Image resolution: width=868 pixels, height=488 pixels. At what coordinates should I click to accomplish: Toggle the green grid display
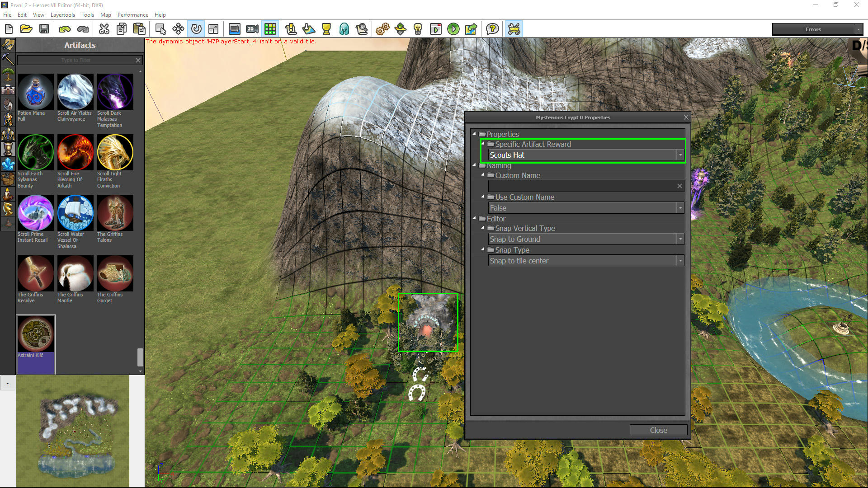tap(270, 29)
